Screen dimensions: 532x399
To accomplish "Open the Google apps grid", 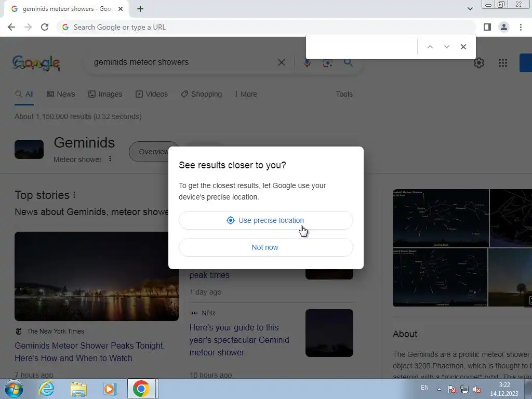I will pyautogui.click(x=503, y=63).
